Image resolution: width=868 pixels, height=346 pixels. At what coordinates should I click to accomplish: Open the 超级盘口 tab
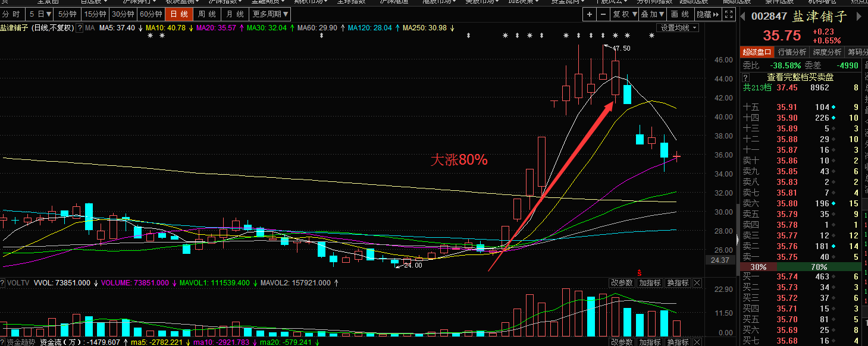pyautogui.click(x=757, y=52)
